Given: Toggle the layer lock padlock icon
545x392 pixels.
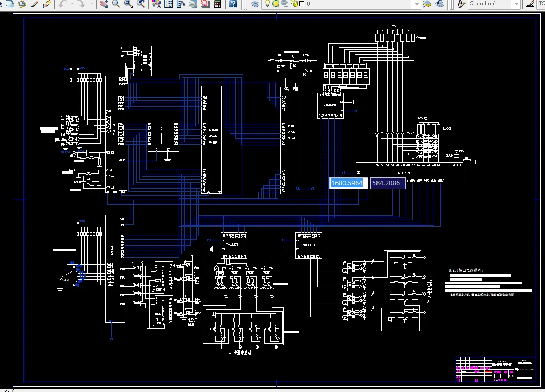Looking at the screenshot, I should [294, 4].
